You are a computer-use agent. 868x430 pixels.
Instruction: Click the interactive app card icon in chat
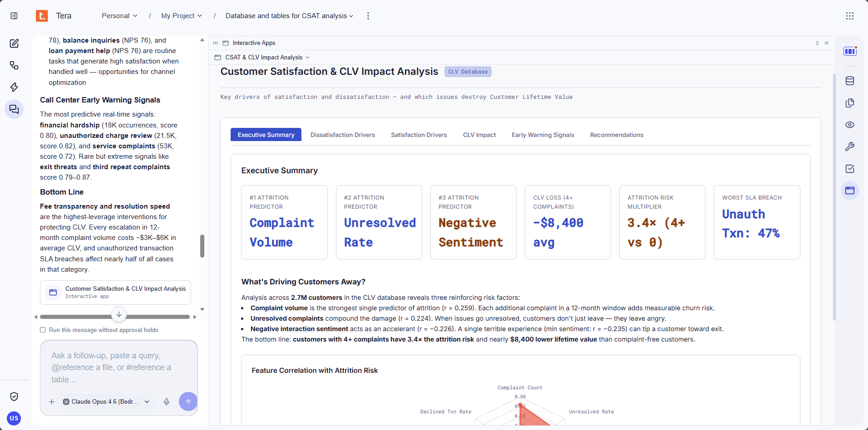click(53, 293)
